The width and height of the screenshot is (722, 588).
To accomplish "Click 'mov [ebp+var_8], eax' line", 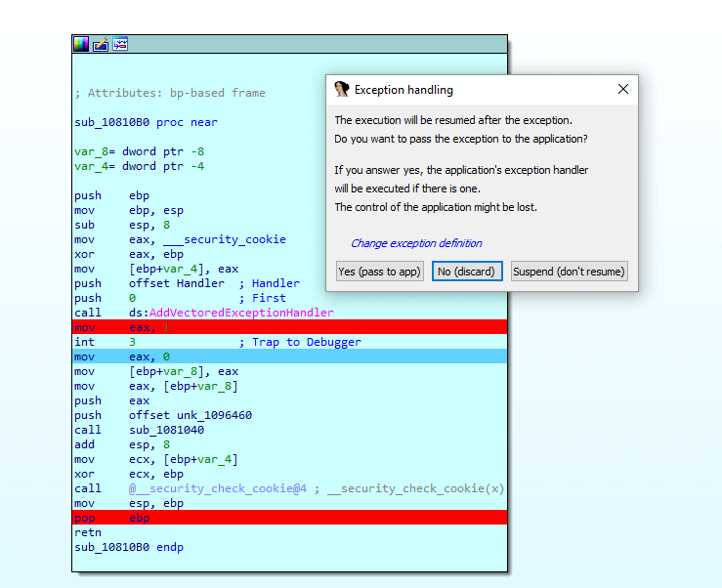I will pos(156,371).
